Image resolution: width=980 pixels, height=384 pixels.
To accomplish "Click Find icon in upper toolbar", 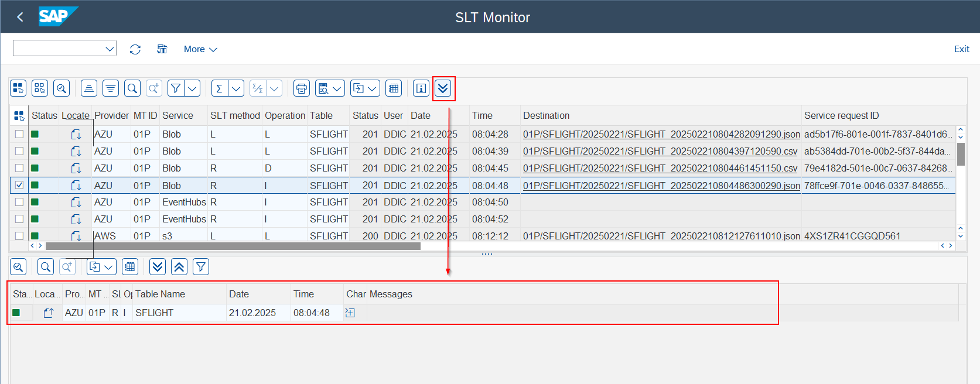I will [x=132, y=88].
